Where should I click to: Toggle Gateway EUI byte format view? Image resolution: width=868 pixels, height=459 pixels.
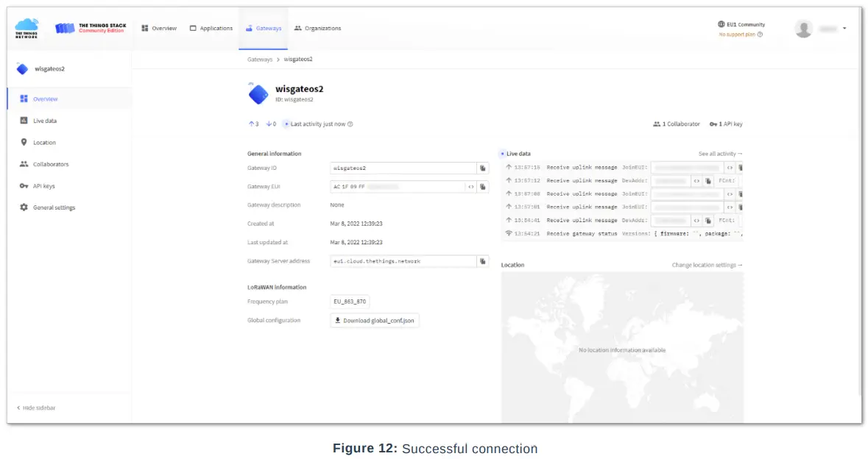[470, 187]
